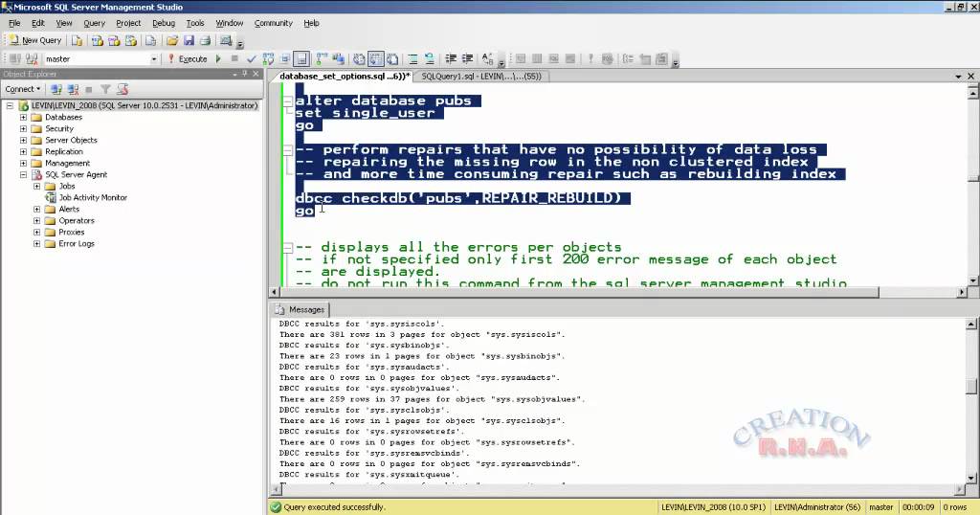Open the Query Options icon
The image size is (980, 515).
pos(285,58)
